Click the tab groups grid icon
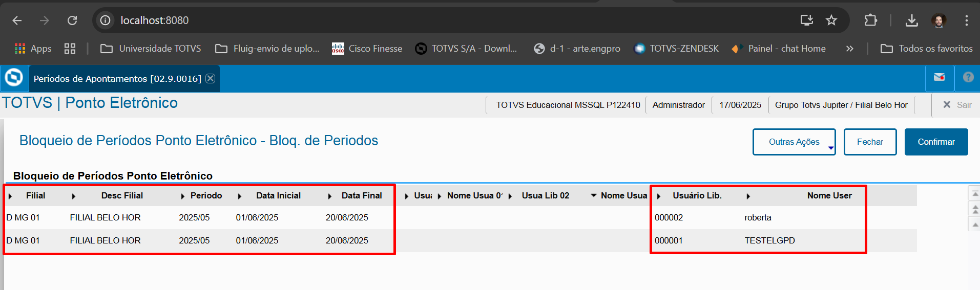Viewport: 980px width, 290px height. [x=70, y=49]
